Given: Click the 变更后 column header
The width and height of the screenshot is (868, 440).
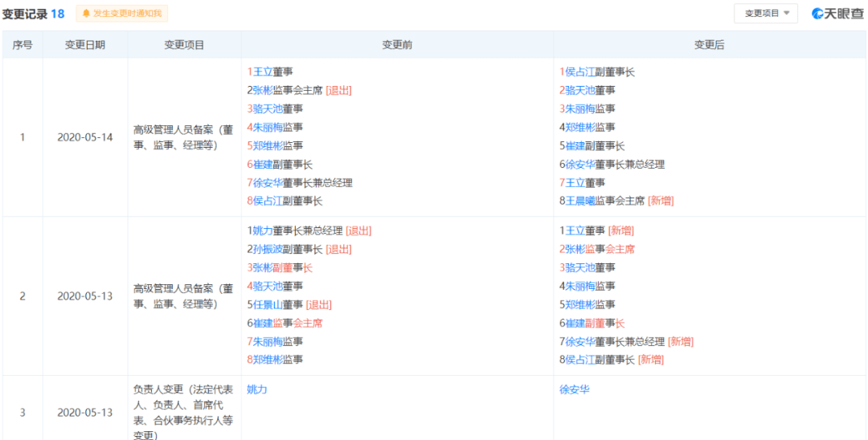Looking at the screenshot, I should tap(710, 45).
